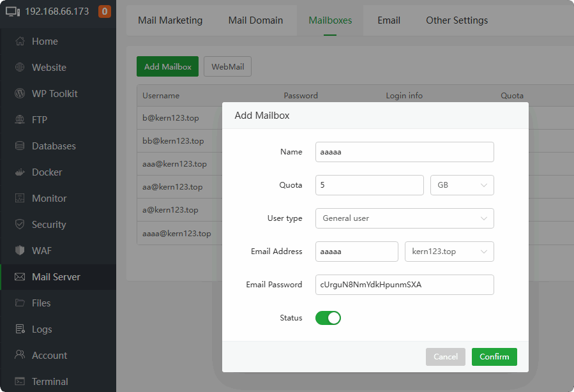
Task: Toggle the mailbox Status switch off
Action: pos(328,318)
